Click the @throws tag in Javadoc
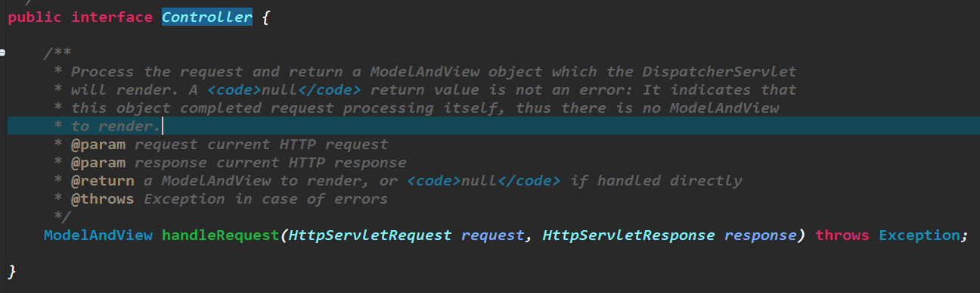 103,198
